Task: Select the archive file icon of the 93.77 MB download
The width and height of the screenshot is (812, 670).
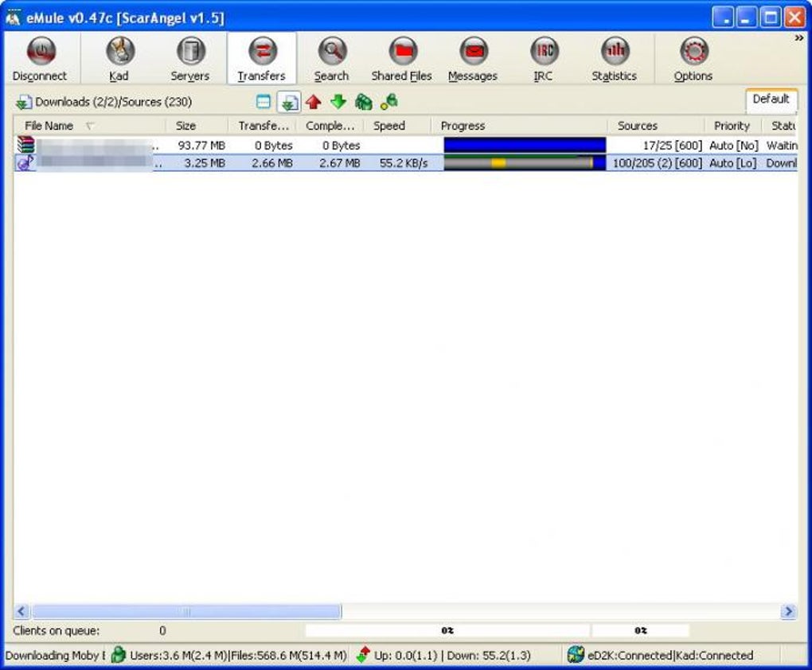Action: click(x=25, y=145)
